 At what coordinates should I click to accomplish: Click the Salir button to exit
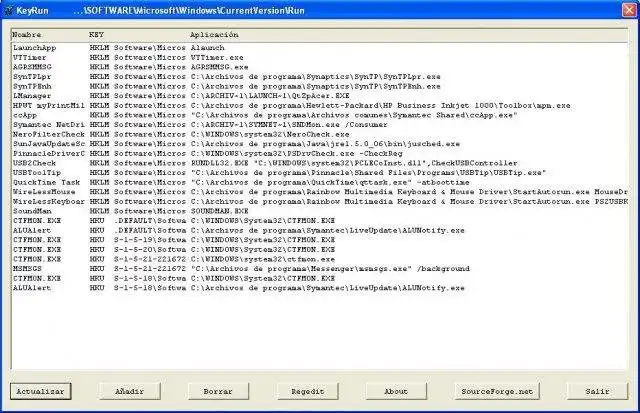pyautogui.click(x=597, y=391)
